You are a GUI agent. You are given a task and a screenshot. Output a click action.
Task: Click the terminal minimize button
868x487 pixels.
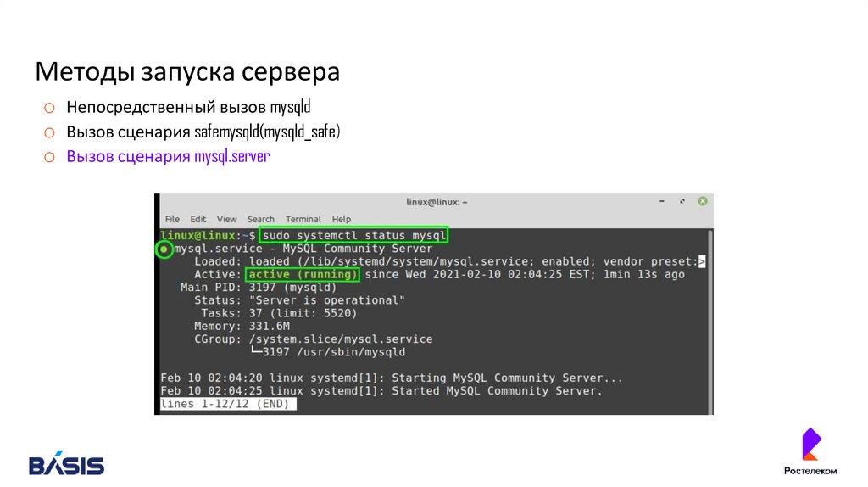pyautogui.click(x=662, y=202)
